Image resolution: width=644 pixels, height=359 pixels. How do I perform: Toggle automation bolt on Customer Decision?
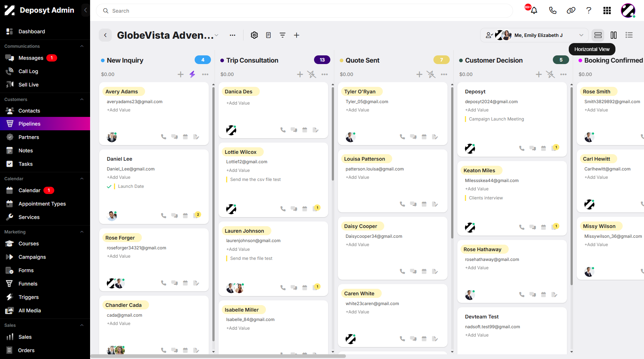click(x=550, y=74)
